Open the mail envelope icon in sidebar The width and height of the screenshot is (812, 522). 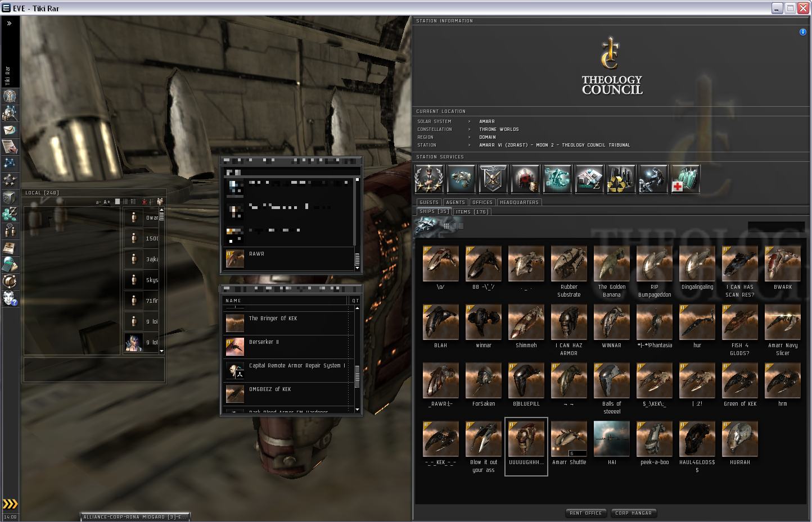[x=10, y=130]
